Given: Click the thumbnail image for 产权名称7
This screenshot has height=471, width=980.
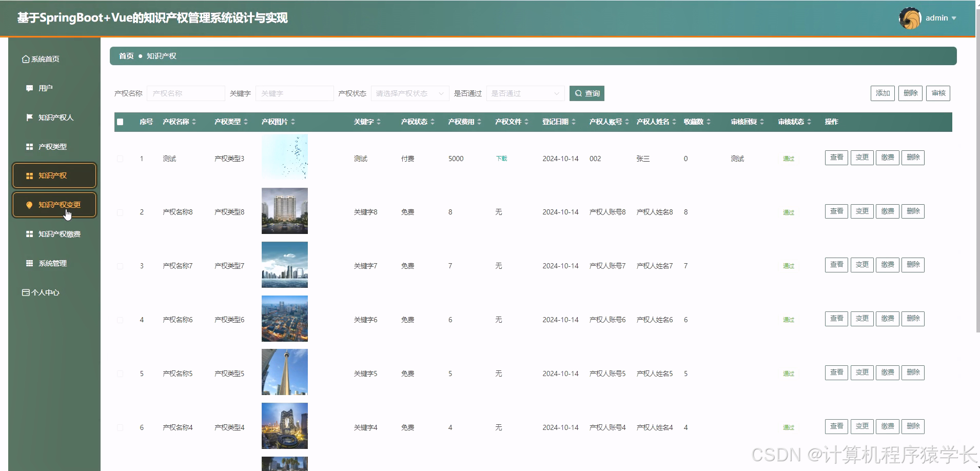Looking at the screenshot, I should click(284, 265).
